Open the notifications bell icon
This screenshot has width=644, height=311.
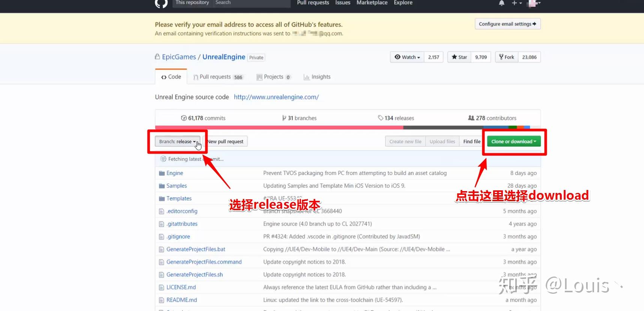pos(502,3)
